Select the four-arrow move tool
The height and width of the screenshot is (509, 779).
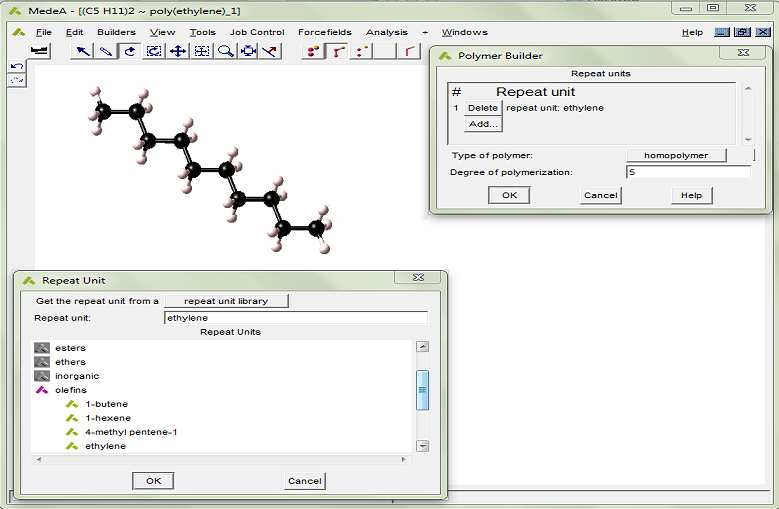178,51
